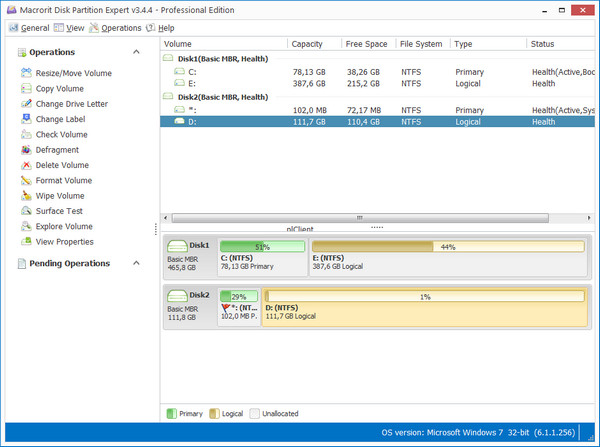The height and width of the screenshot is (447, 600).
Task: Click the Format Volume link
Action: (63, 180)
